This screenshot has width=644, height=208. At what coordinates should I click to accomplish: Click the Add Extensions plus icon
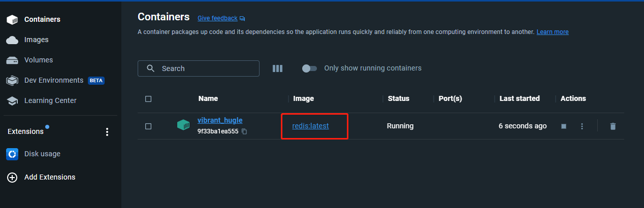12,177
